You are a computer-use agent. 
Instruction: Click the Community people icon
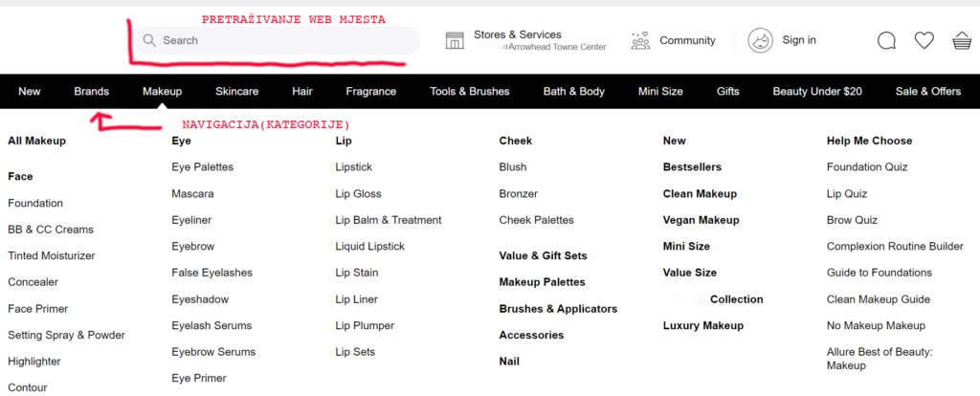(x=640, y=40)
